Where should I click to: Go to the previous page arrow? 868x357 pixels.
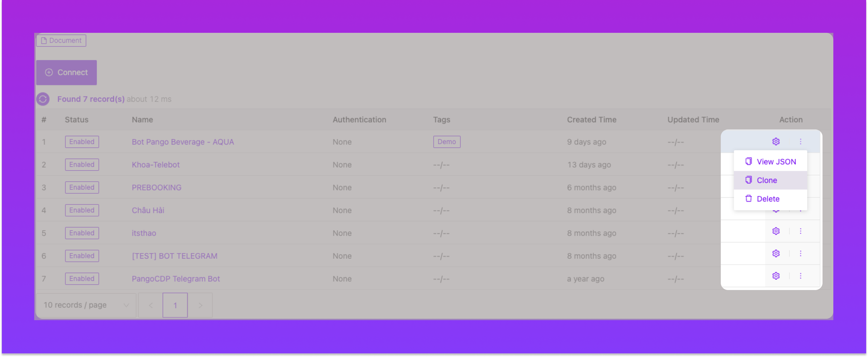click(x=151, y=305)
